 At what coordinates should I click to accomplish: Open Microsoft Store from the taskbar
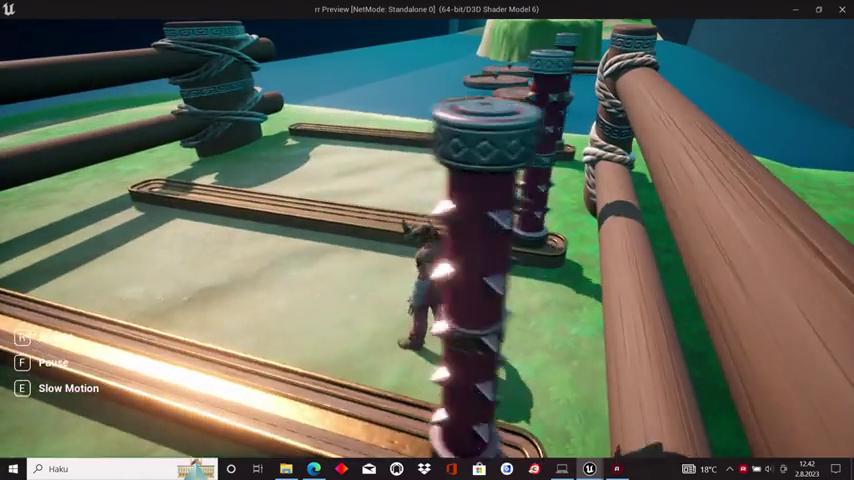479,469
